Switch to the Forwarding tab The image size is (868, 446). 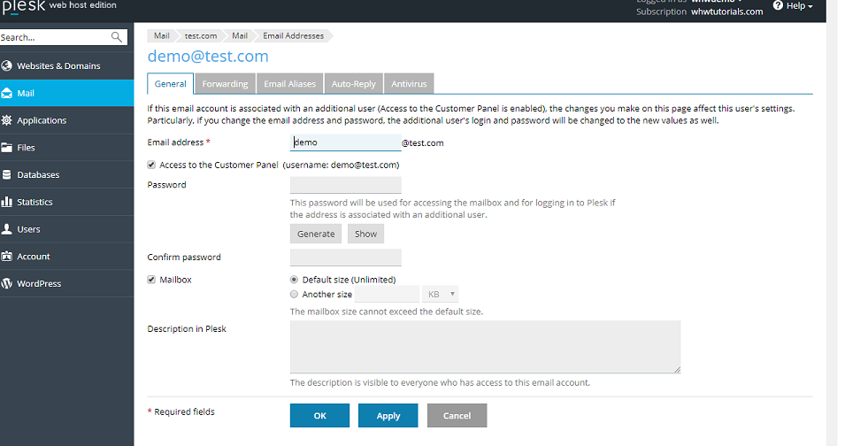pos(225,84)
